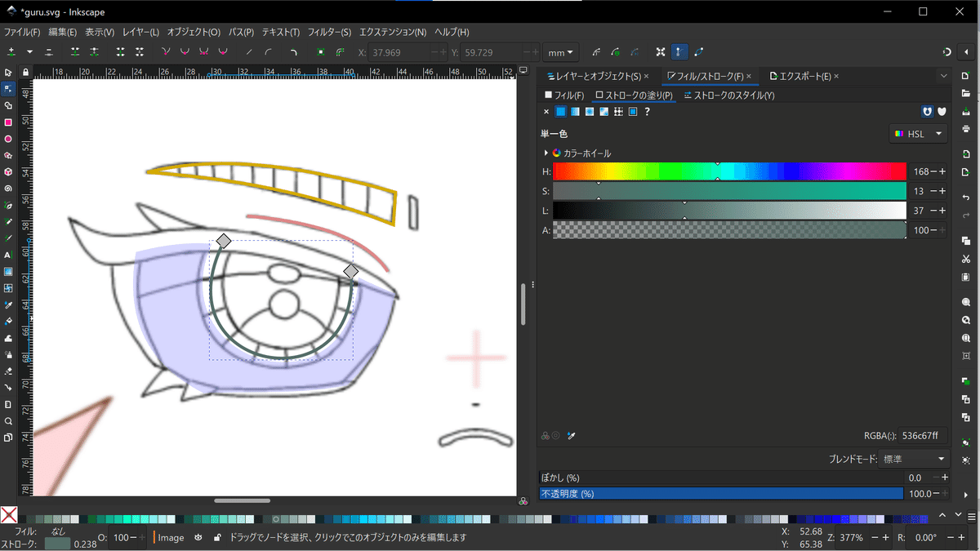Screen dimensions: 980x551
Task: Click Save document icon on right bar
Action: 966,112
